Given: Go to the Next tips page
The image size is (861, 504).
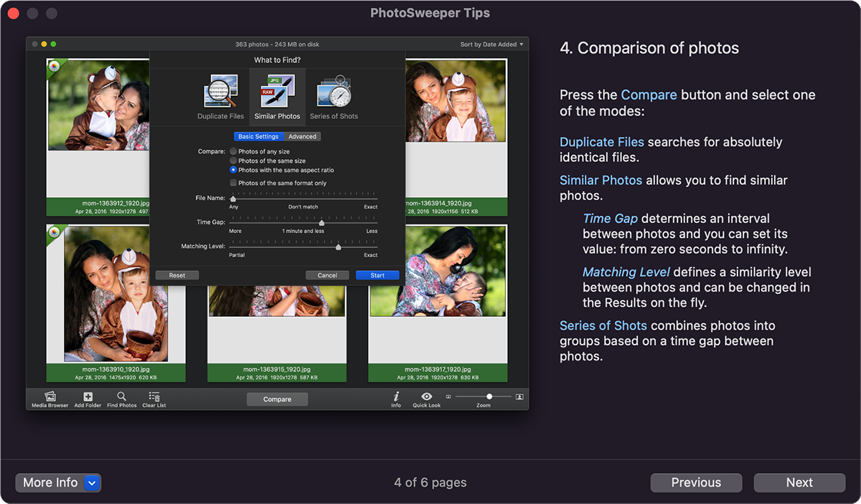Looking at the screenshot, I should tap(799, 482).
